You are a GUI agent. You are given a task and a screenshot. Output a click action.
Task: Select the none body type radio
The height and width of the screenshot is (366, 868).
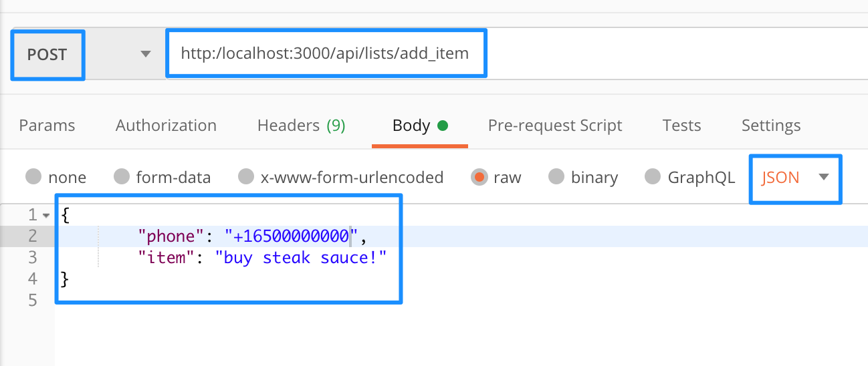point(33,177)
